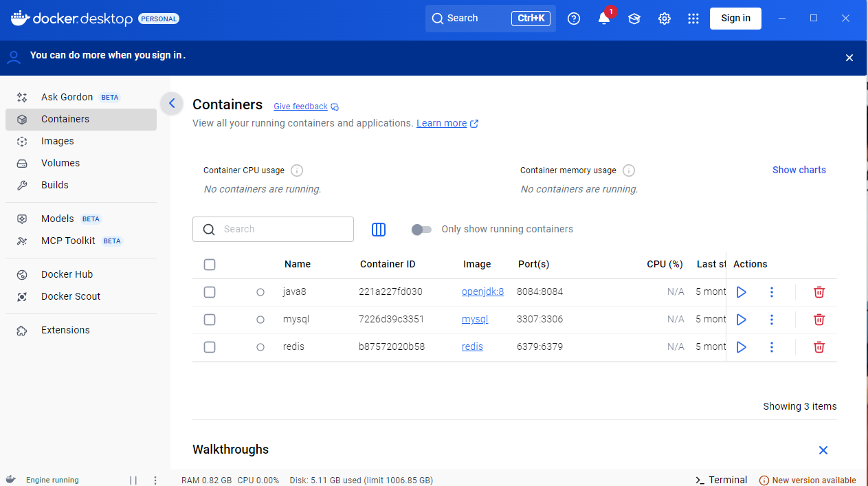Open more actions menu for redis

point(772,347)
